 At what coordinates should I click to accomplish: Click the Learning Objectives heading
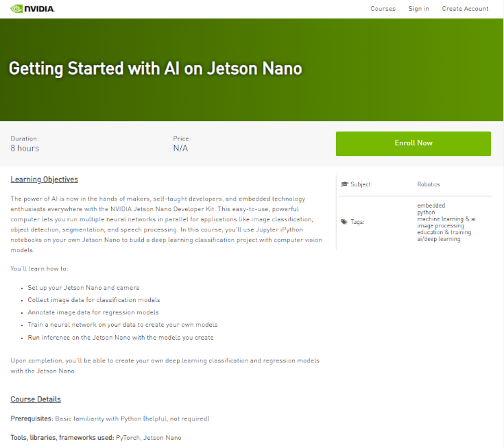click(44, 179)
